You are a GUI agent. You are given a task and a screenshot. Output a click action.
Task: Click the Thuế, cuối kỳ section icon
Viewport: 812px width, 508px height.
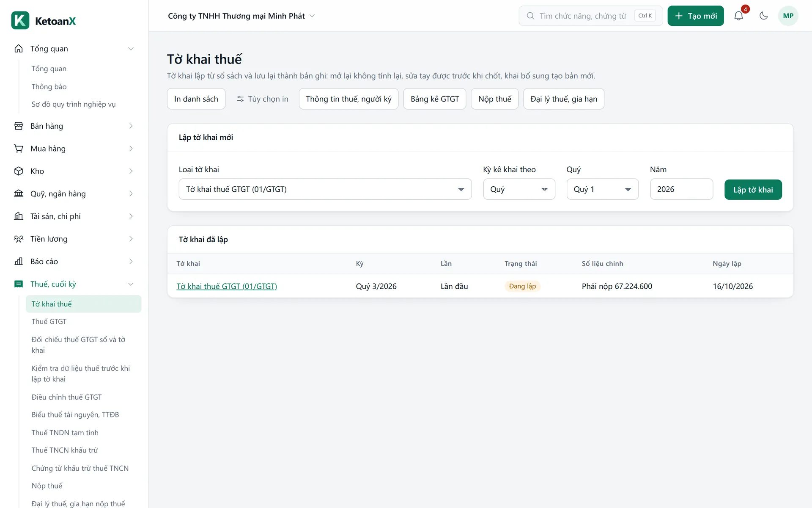[19, 284]
